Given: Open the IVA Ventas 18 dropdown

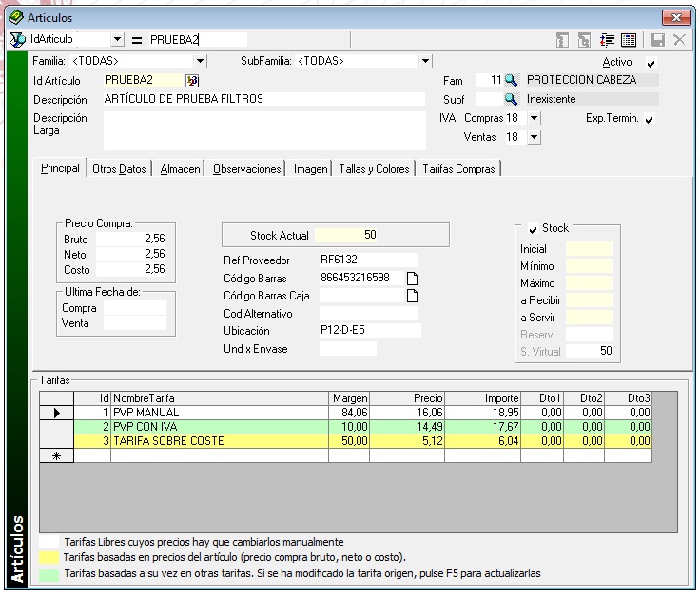Looking at the screenshot, I should point(534,137).
